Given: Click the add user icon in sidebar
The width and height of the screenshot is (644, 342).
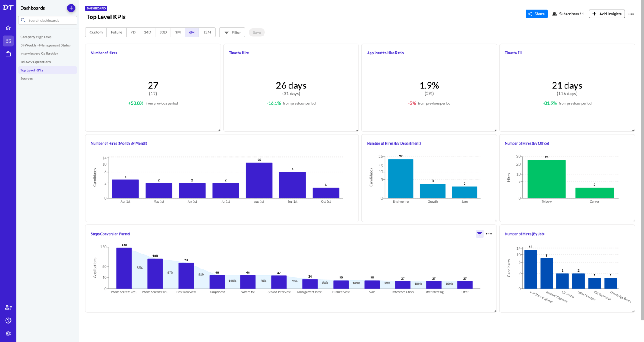Looking at the screenshot, I should 8,307.
